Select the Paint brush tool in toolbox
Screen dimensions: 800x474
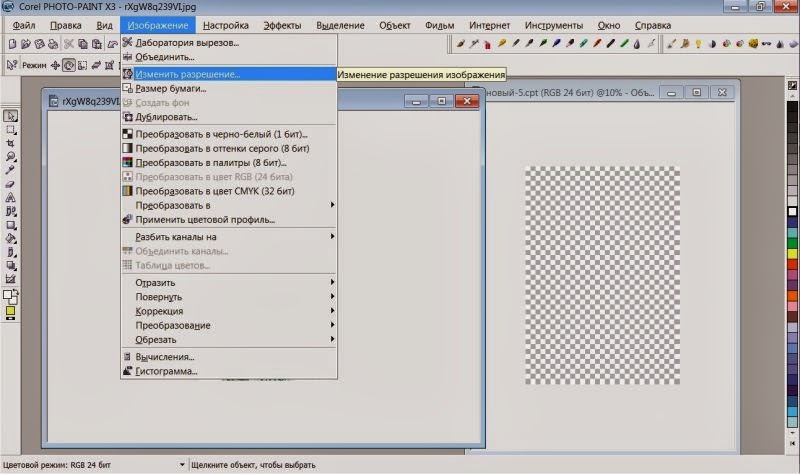click(10, 252)
